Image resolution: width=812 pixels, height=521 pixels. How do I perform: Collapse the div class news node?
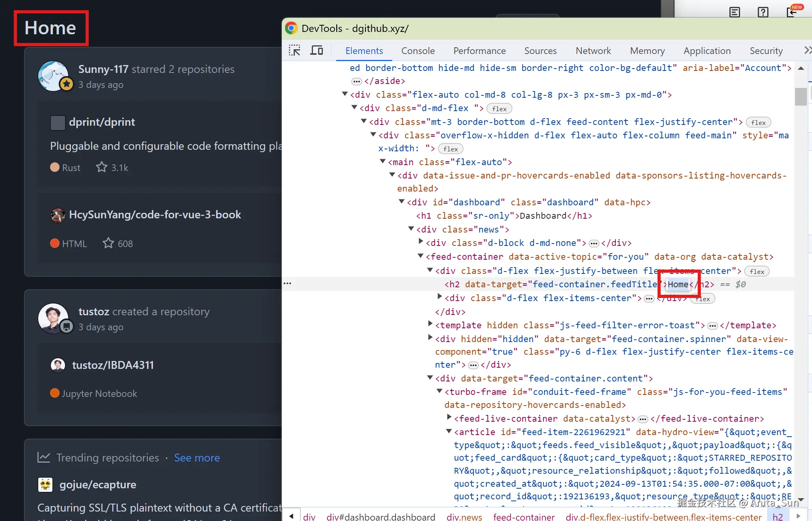[x=411, y=229]
